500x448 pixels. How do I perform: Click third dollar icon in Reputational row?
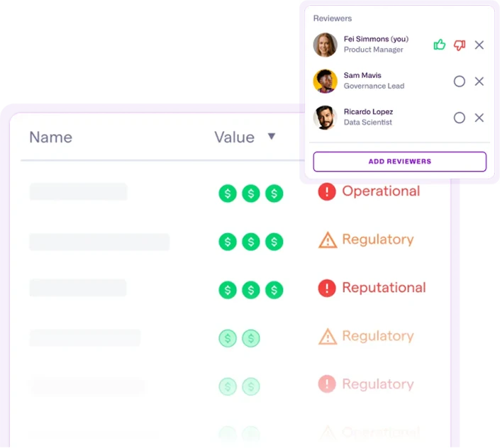point(274,290)
